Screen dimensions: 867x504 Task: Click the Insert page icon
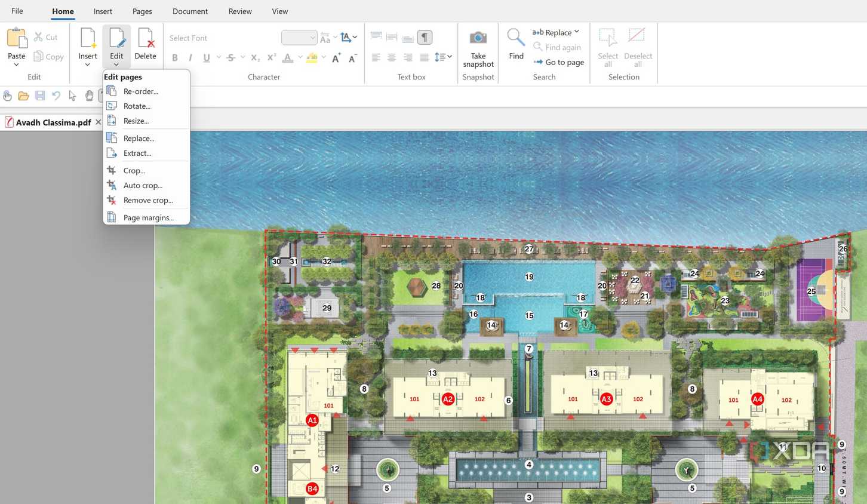(88, 38)
